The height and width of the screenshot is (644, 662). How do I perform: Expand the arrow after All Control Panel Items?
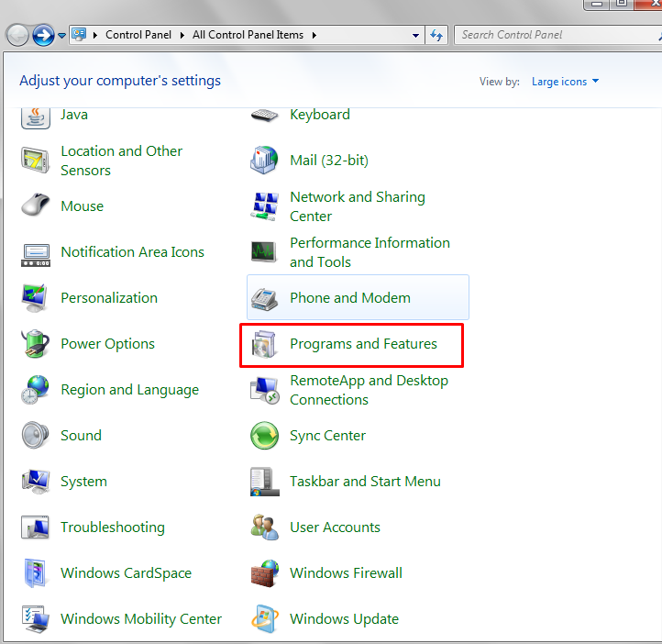coord(314,35)
